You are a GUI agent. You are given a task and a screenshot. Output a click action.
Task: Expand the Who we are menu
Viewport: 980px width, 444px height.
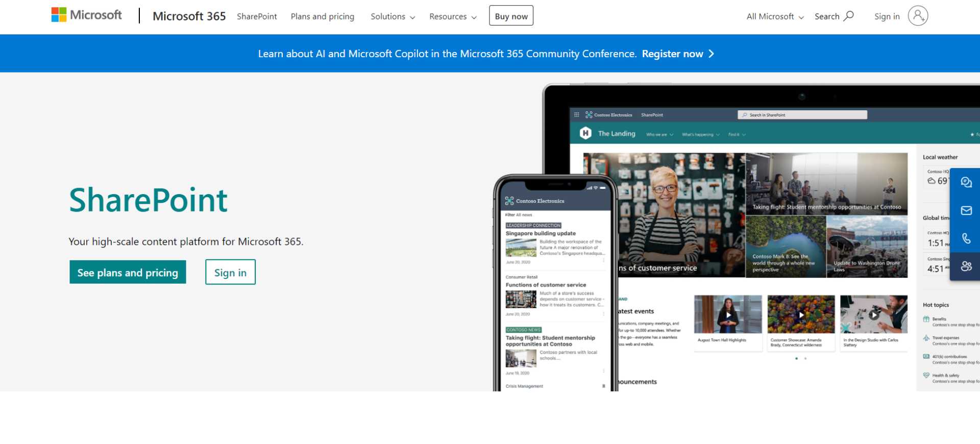tap(659, 134)
